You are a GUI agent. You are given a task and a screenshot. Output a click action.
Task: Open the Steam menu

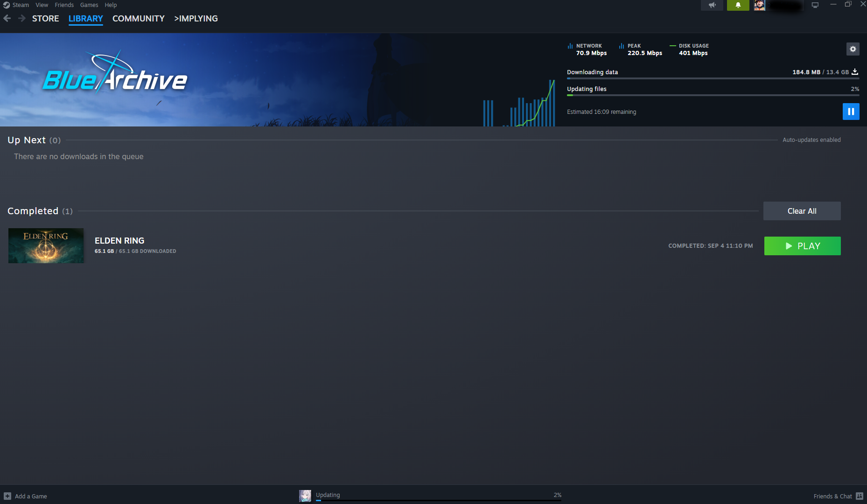(x=21, y=5)
